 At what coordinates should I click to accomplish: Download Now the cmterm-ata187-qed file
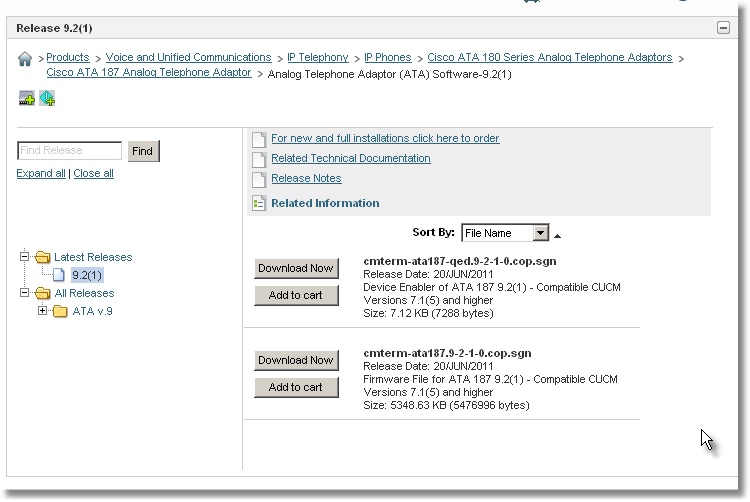[x=296, y=268]
